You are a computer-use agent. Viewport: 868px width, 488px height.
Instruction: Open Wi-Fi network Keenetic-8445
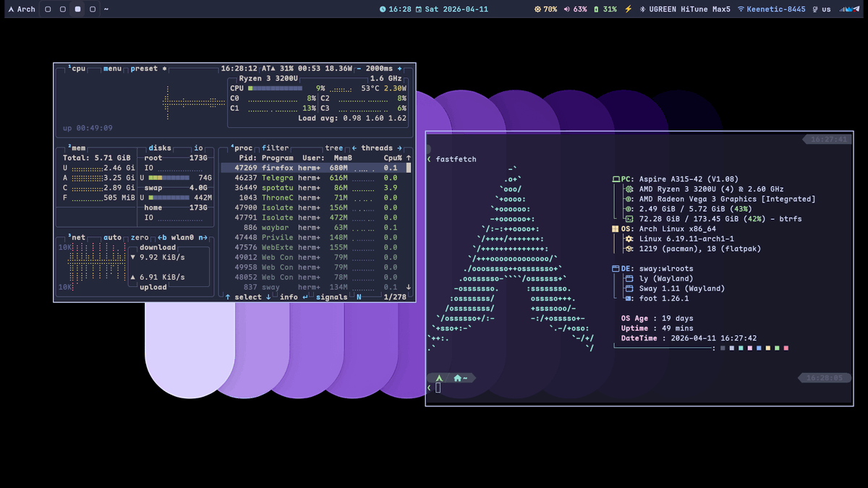[x=771, y=9]
